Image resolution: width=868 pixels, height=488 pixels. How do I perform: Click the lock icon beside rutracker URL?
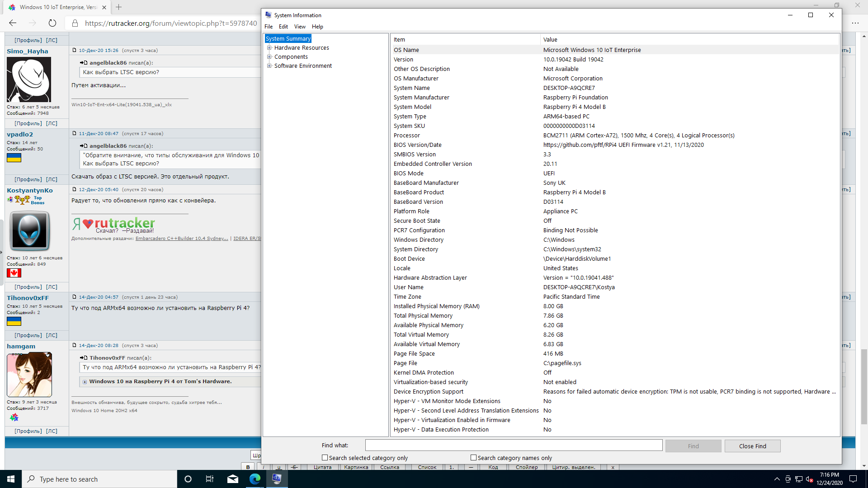click(75, 23)
